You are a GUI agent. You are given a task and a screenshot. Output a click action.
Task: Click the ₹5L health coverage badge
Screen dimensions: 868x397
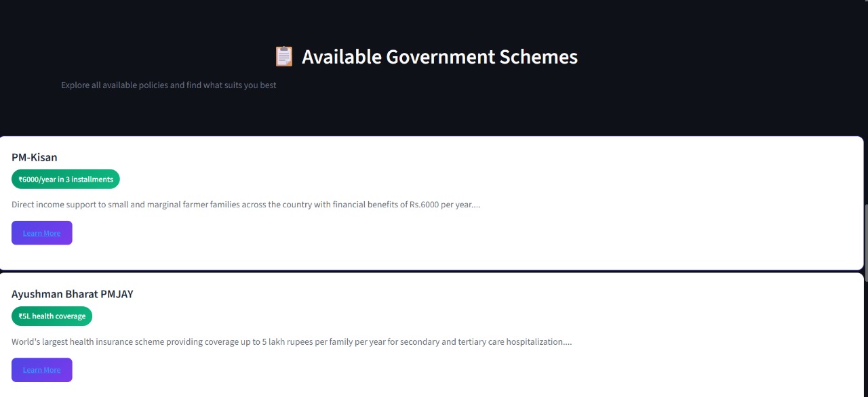click(x=52, y=316)
